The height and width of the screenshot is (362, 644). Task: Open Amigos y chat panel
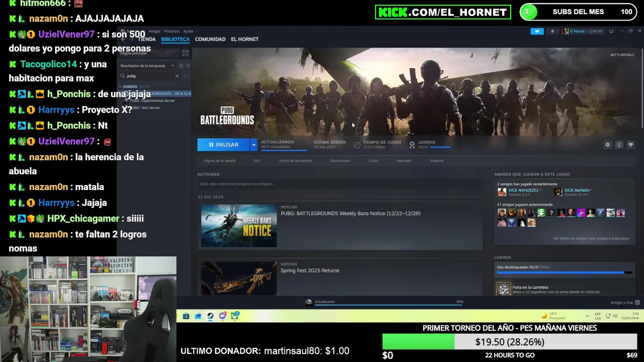[625, 303]
